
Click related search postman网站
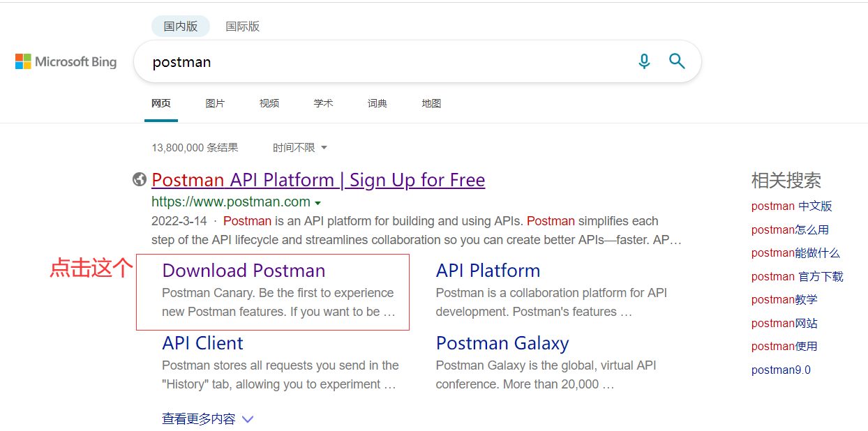click(784, 324)
